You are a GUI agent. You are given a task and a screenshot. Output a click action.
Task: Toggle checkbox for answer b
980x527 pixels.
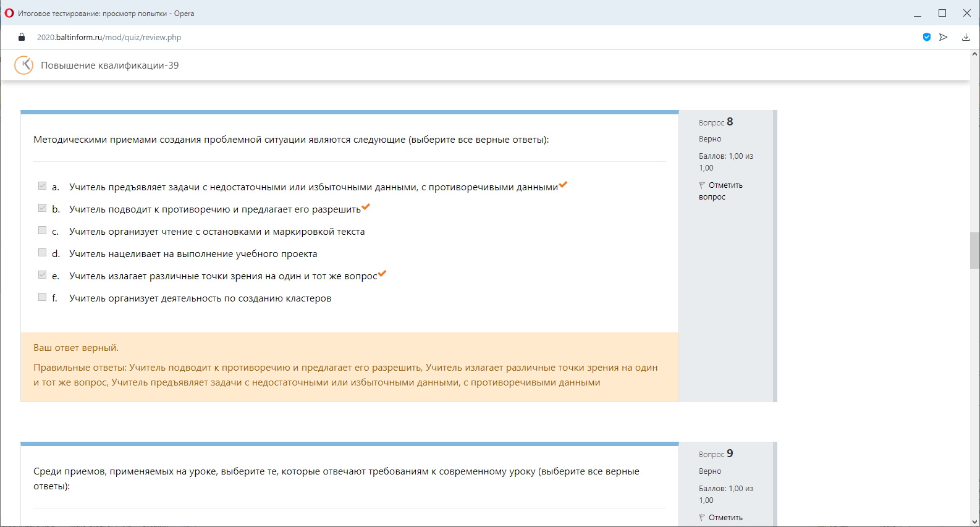[x=42, y=208]
